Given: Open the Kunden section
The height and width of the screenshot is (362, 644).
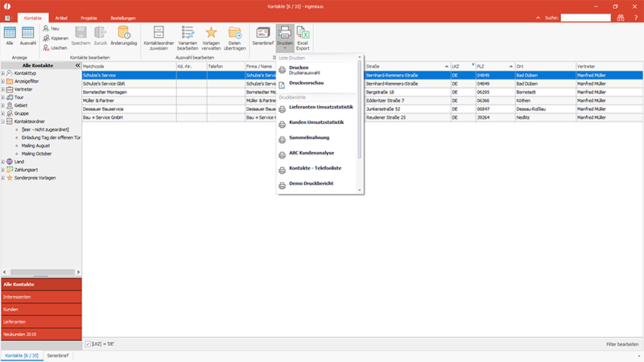Looking at the screenshot, I should [41, 310].
